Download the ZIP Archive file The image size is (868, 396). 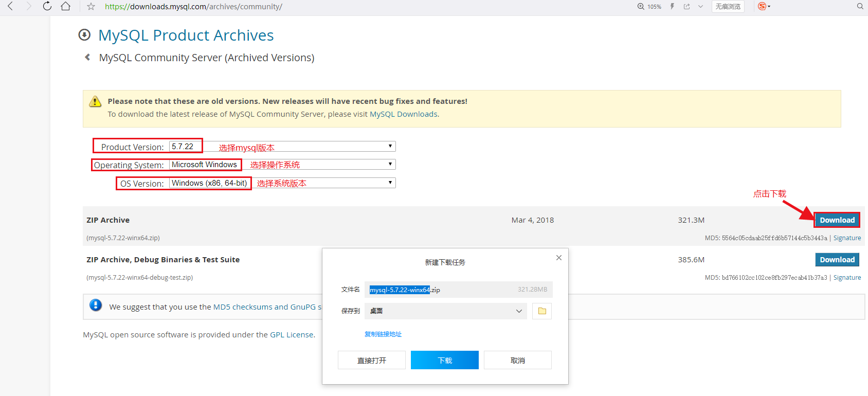[837, 220]
